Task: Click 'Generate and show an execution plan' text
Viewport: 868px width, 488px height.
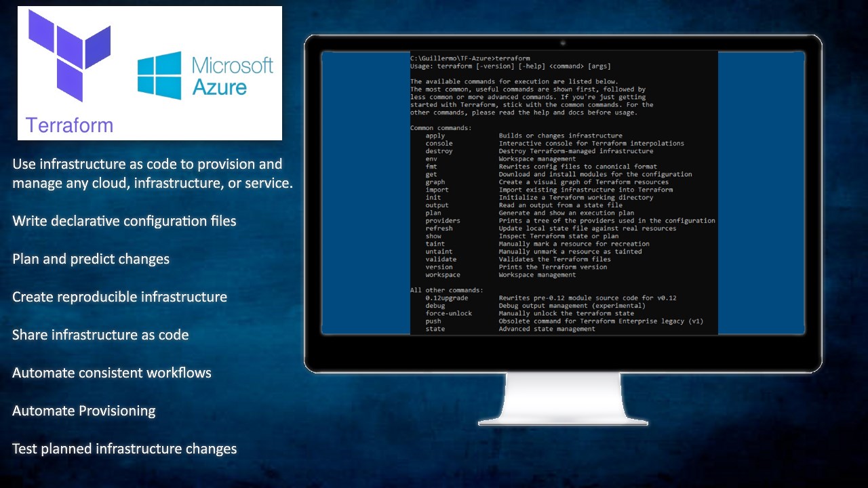Action: click(x=567, y=213)
